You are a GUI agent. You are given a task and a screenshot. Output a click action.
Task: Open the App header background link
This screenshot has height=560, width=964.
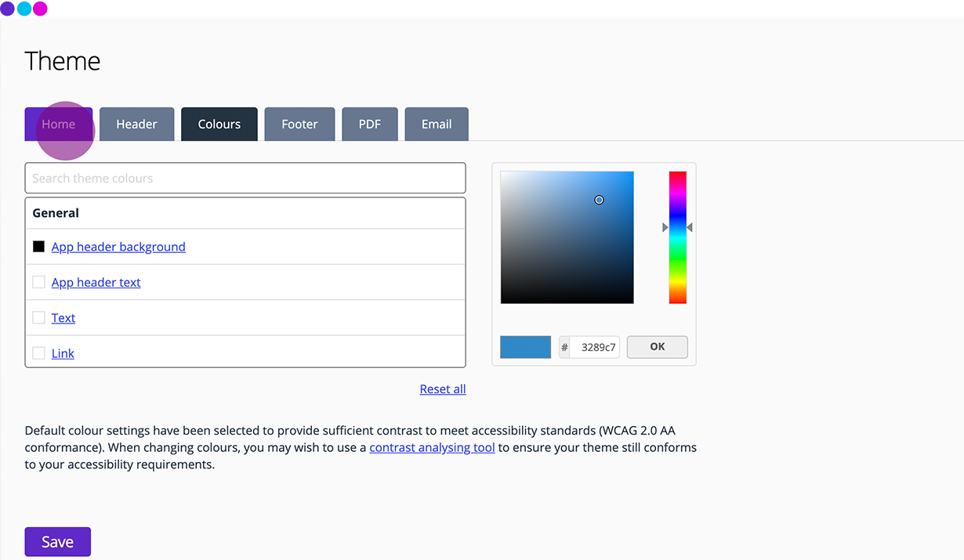(x=118, y=247)
